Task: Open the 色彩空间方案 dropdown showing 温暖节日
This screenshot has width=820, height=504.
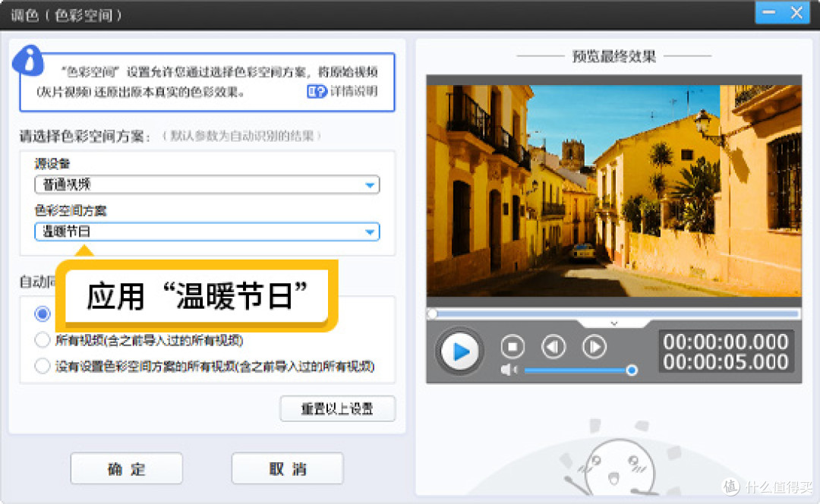Action: (x=207, y=232)
